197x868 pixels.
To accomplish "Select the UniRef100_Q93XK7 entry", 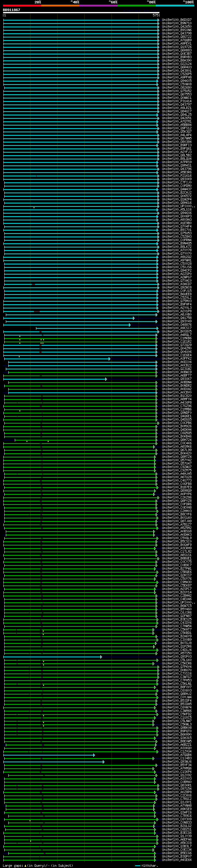I will [176, 379].
